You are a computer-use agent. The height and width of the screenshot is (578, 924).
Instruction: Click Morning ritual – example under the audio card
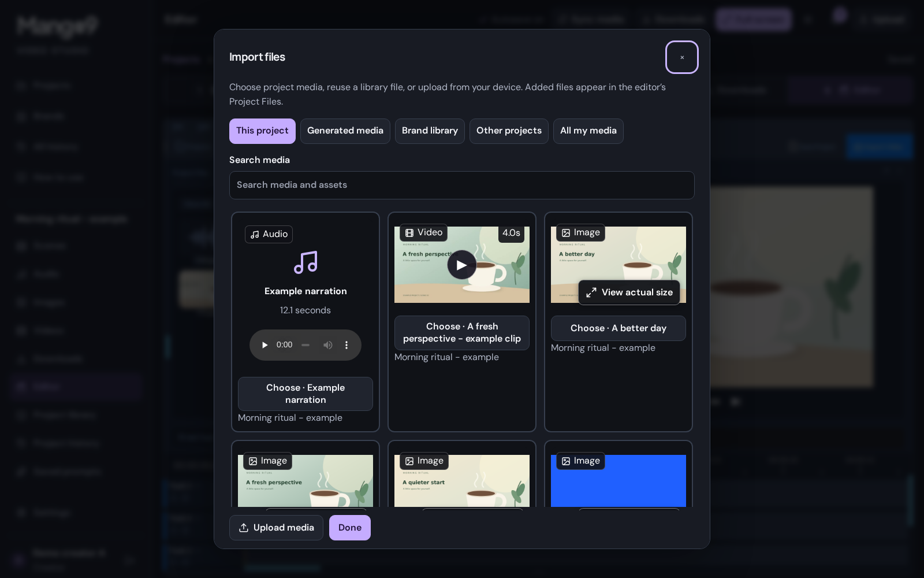(290, 418)
